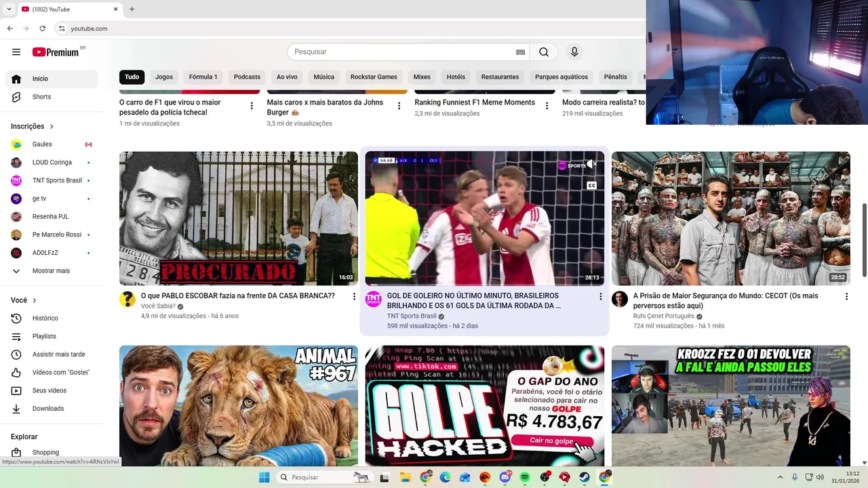Open Shorts from the sidebar
Image resolution: width=868 pixels, height=488 pixels.
coord(52,97)
